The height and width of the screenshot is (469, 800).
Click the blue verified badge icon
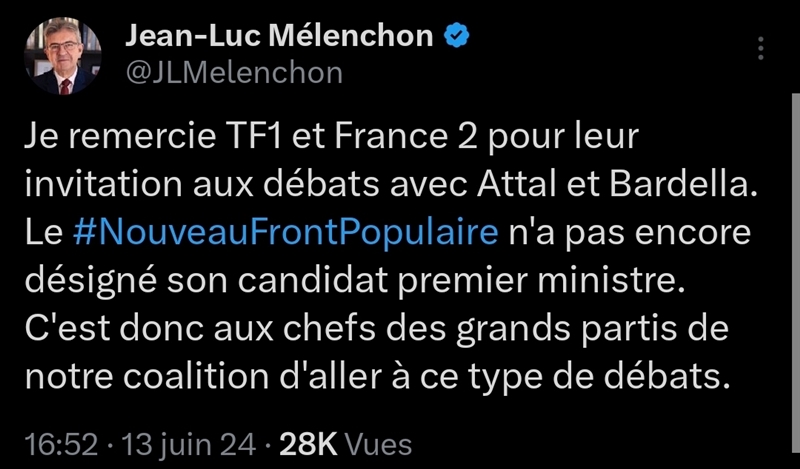point(457,37)
